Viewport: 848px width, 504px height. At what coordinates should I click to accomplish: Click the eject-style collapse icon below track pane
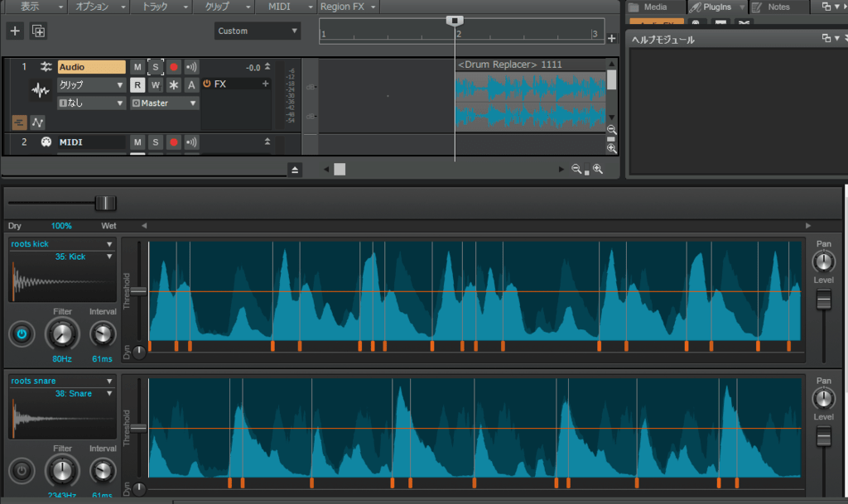coord(295,170)
